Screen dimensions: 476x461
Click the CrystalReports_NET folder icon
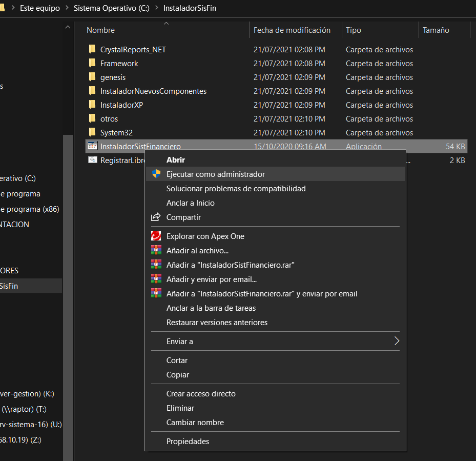pos(92,49)
